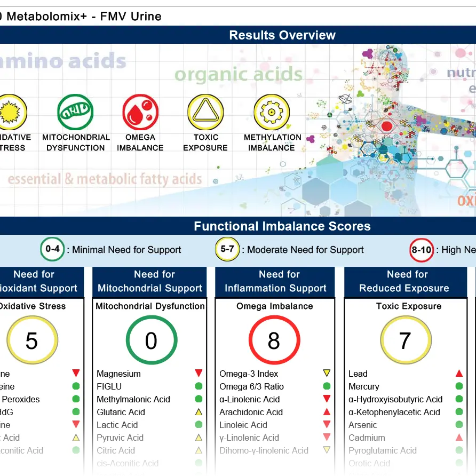Click the green dot beside Mercury

[x=459, y=386]
